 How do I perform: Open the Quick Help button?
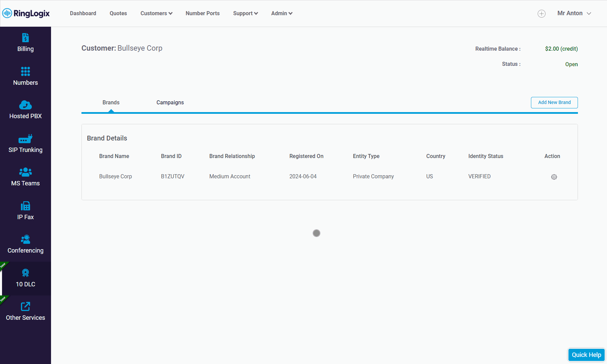tap(586, 355)
